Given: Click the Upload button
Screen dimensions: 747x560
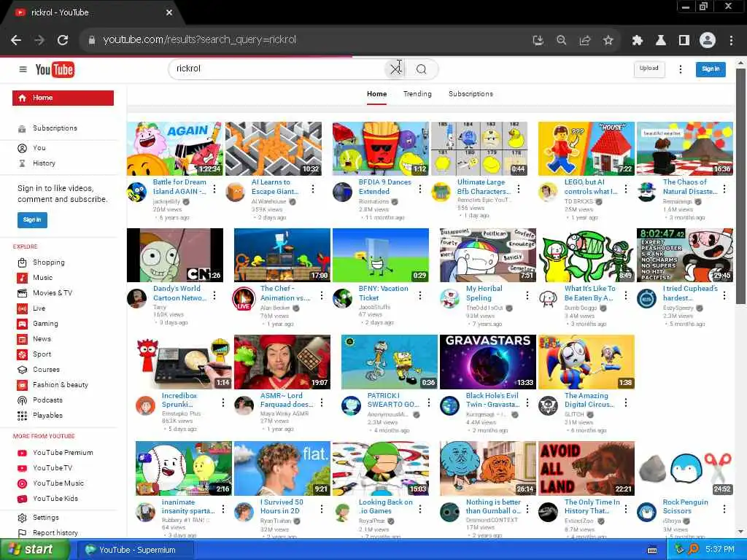Looking at the screenshot, I should tap(649, 69).
